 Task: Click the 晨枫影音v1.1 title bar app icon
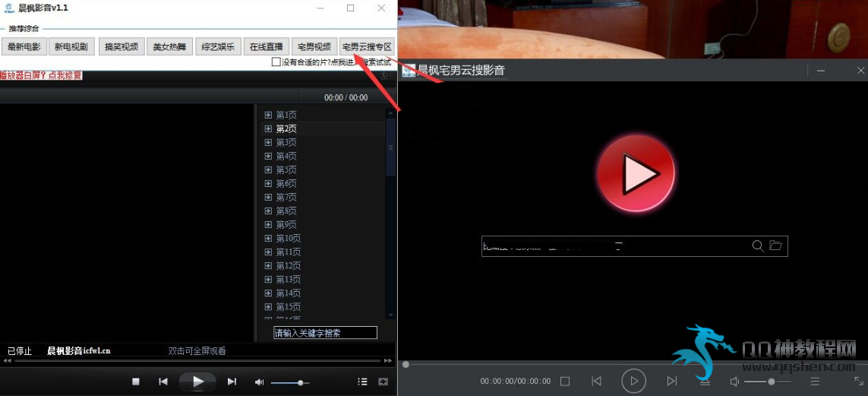[8, 8]
